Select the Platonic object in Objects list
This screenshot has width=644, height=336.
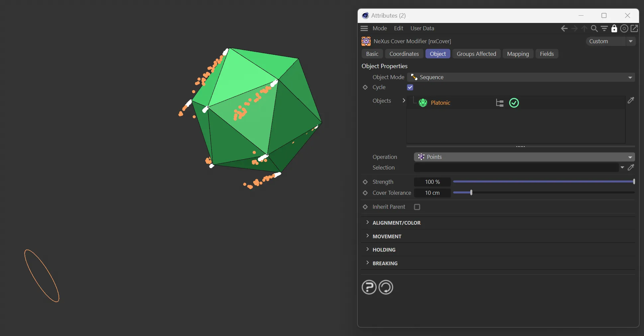point(440,103)
